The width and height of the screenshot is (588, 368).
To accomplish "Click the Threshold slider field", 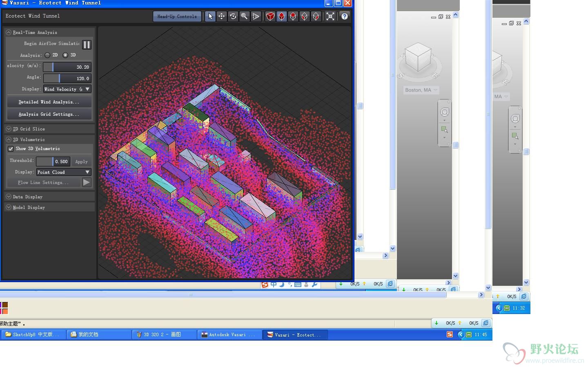I will (53, 162).
